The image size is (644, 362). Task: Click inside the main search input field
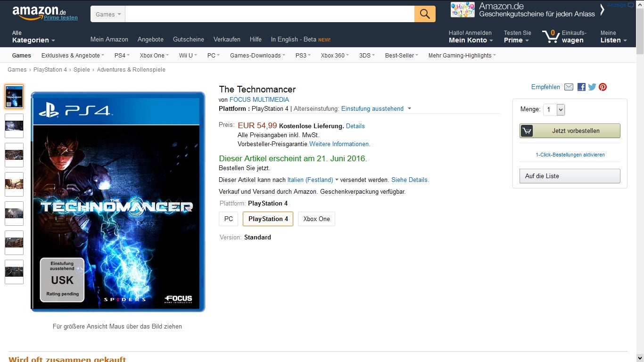point(270,14)
